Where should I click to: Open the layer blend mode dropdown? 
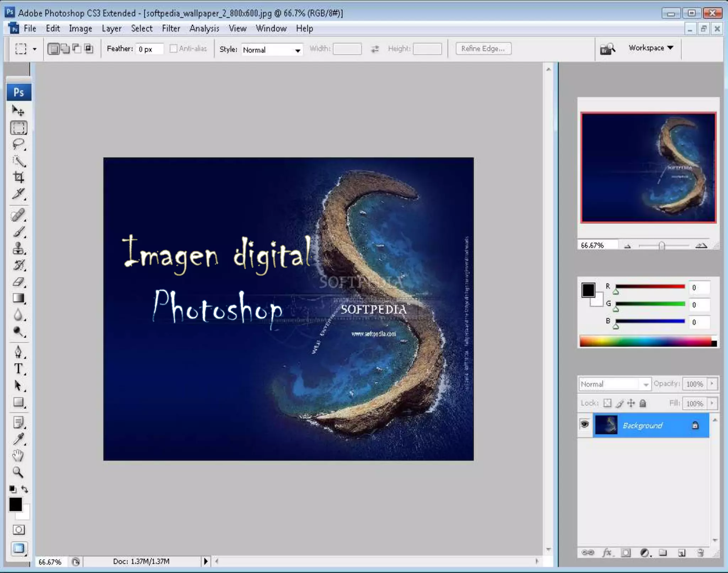click(614, 384)
